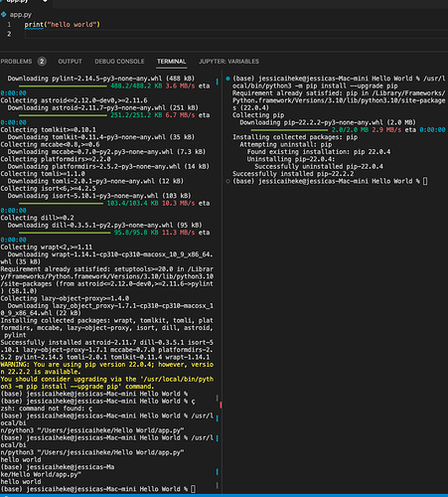Place cursor in print("hello world") code line
This screenshot has height=497, width=448.
(62, 25)
